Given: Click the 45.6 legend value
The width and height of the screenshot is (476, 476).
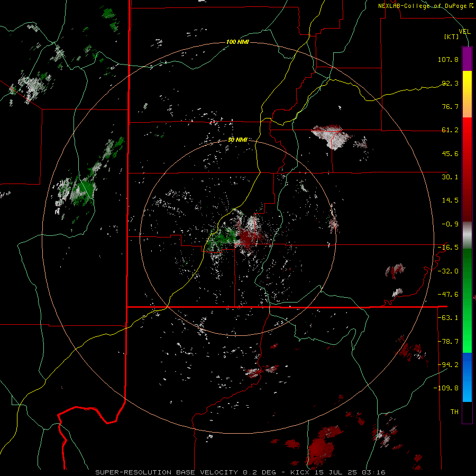Looking at the screenshot, I should [450, 153].
